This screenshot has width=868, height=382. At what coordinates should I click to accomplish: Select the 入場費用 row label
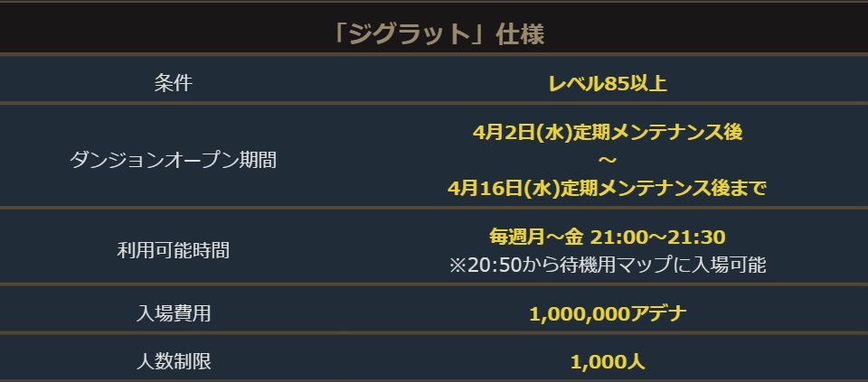pyautogui.click(x=174, y=314)
